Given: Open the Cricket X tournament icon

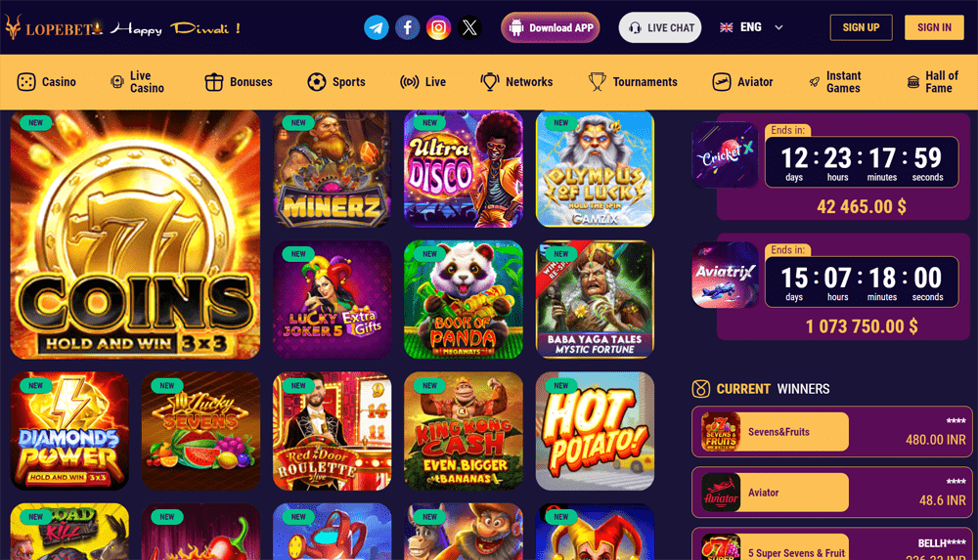Looking at the screenshot, I should [x=725, y=154].
